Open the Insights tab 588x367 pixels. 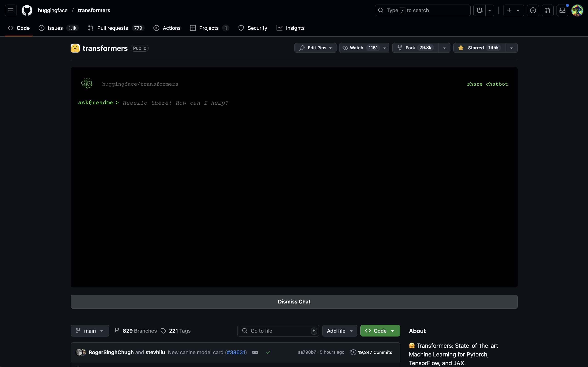point(295,28)
